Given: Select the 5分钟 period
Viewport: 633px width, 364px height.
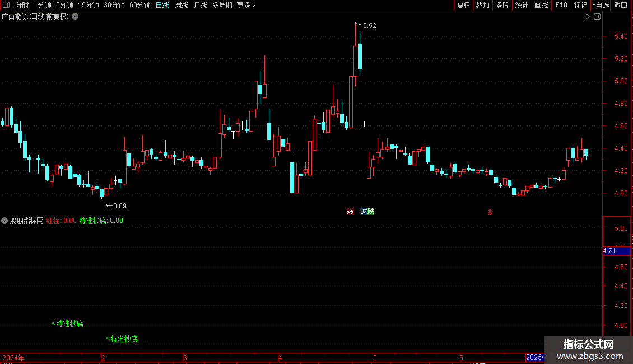Looking at the screenshot, I should click(64, 5).
